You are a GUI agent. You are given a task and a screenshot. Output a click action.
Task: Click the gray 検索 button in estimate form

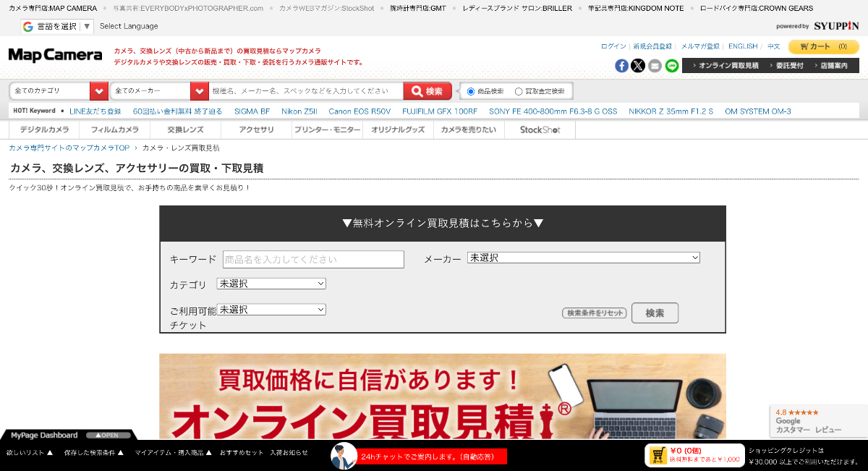[x=655, y=313]
